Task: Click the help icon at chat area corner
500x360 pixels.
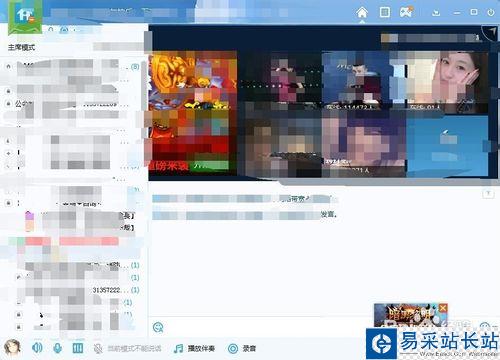Action: click(488, 193)
